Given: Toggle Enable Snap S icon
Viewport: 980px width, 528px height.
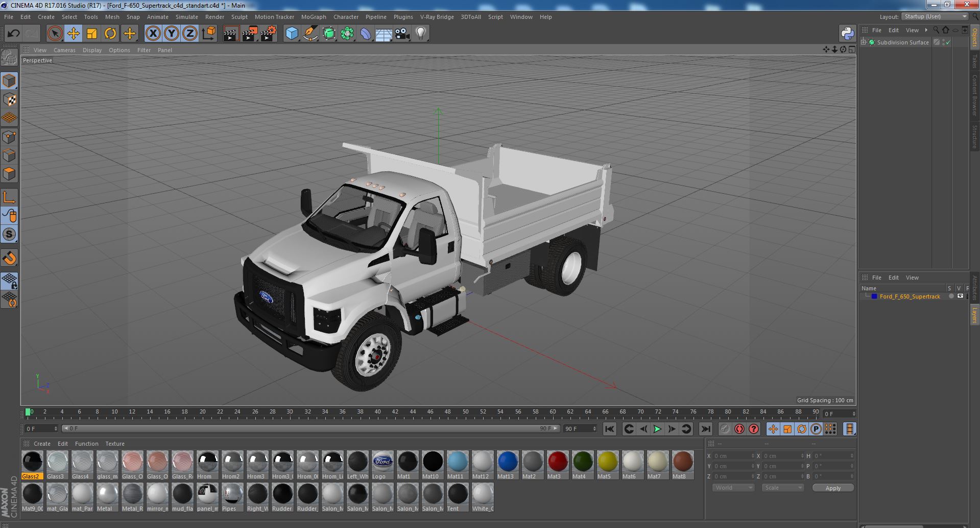Looking at the screenshot, I should [9, 235].
